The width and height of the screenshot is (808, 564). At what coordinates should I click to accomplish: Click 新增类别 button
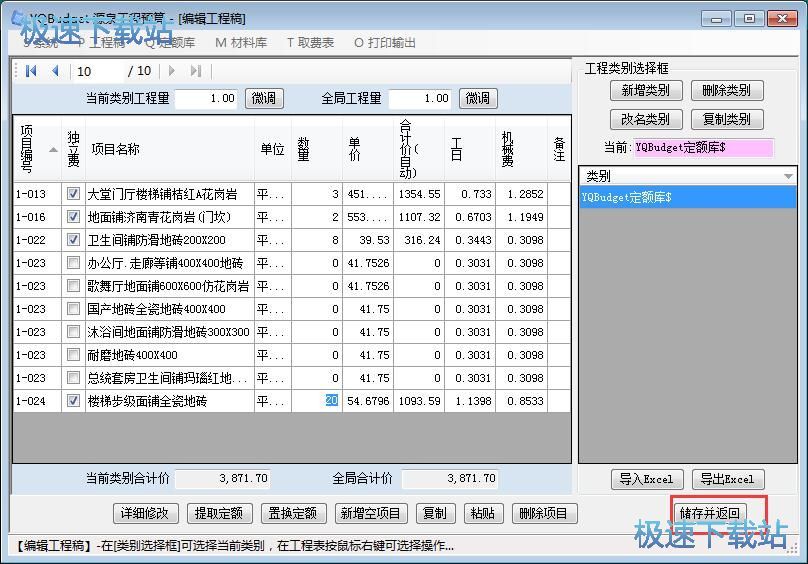646,91
